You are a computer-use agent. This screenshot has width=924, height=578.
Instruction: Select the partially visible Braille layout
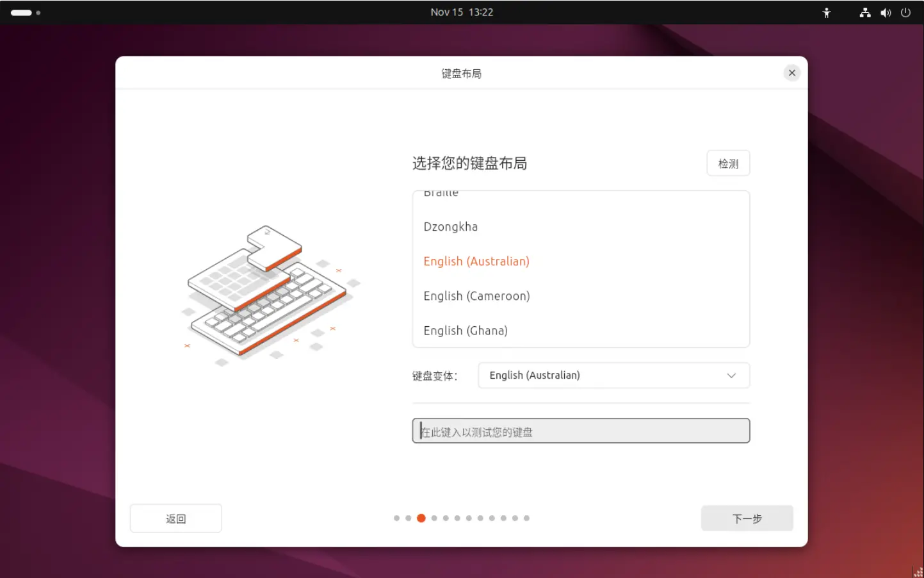pos(441,194)
